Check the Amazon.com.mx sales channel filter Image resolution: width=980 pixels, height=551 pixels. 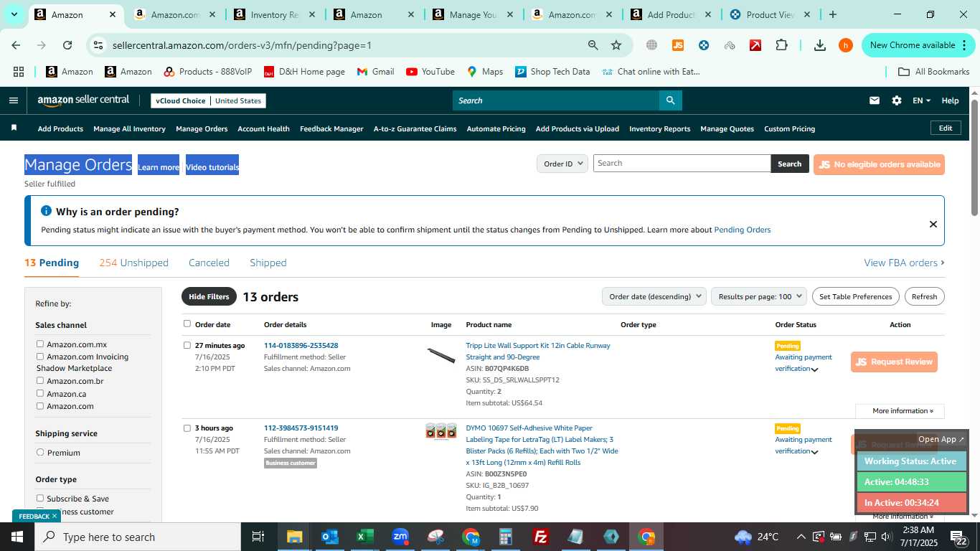(40, 344)
